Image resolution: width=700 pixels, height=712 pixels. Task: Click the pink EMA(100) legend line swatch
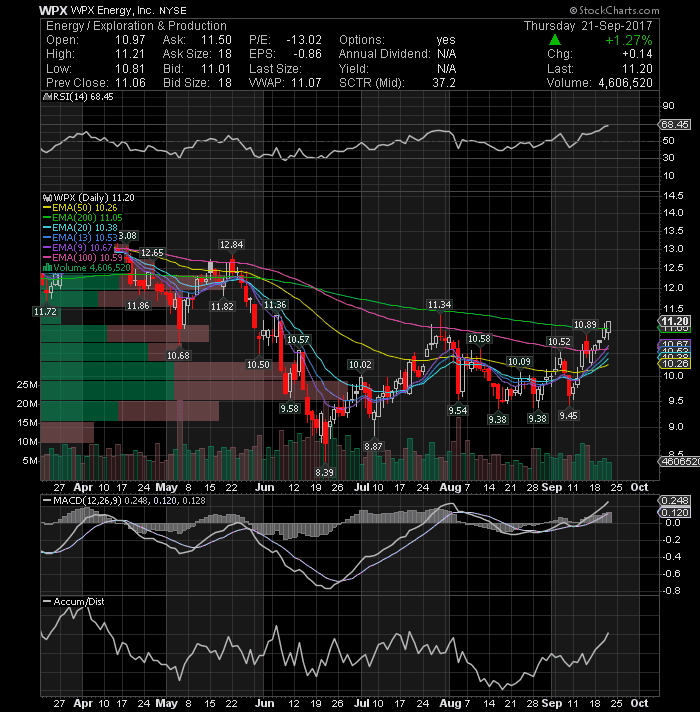(x=47, y=258)
